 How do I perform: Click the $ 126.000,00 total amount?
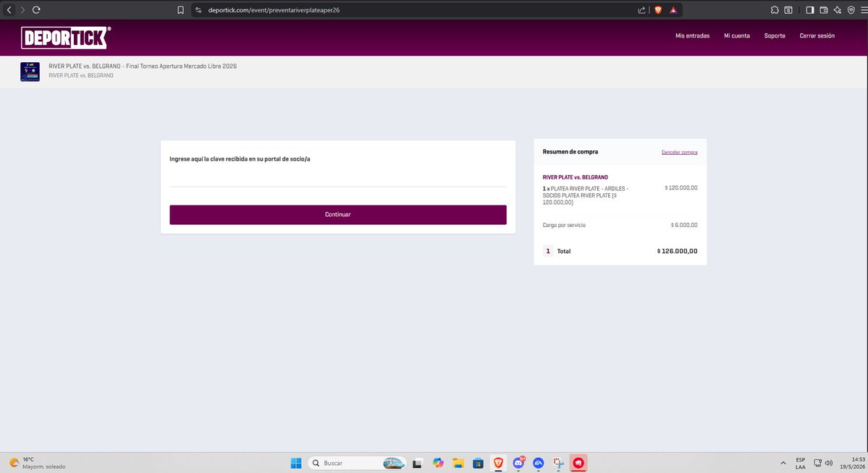tap(677, 251)
